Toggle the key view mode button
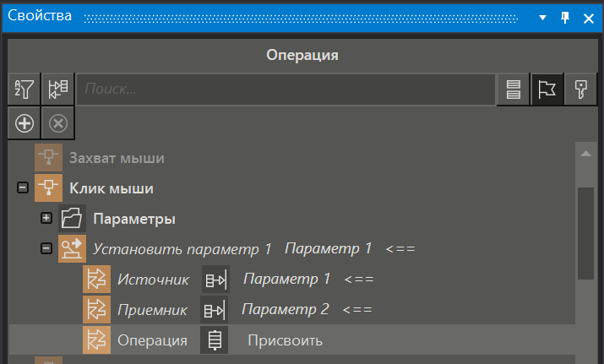Viewport: 604px width, 364px height. pos(580,90)
